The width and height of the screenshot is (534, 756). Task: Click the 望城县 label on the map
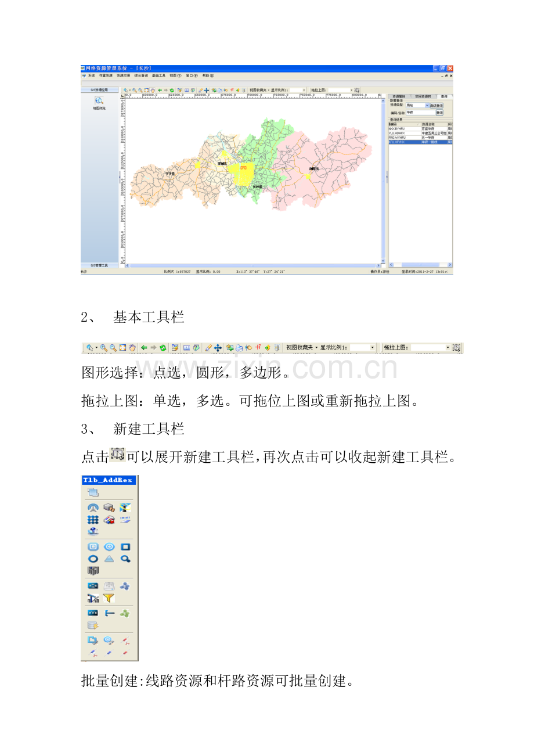(222, 164)
